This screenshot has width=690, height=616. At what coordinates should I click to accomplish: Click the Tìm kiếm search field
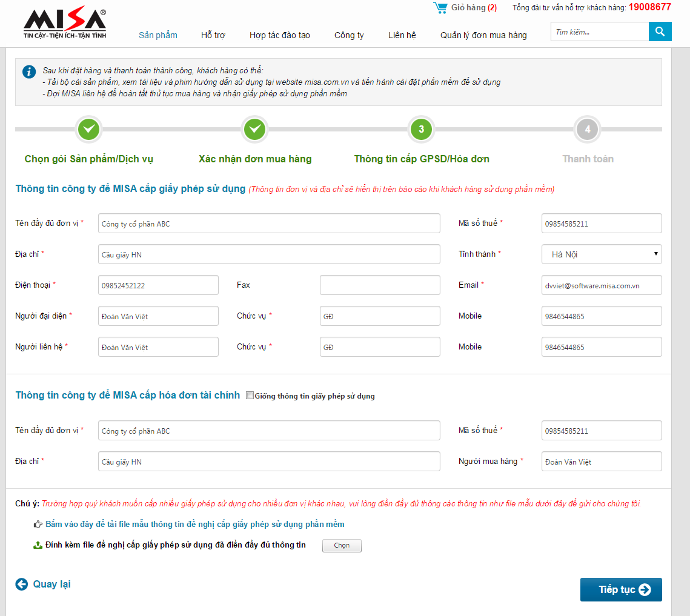click(599, 31)
